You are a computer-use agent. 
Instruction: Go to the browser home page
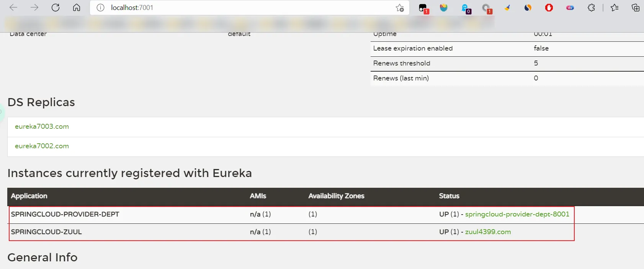(x=77, y=8)
